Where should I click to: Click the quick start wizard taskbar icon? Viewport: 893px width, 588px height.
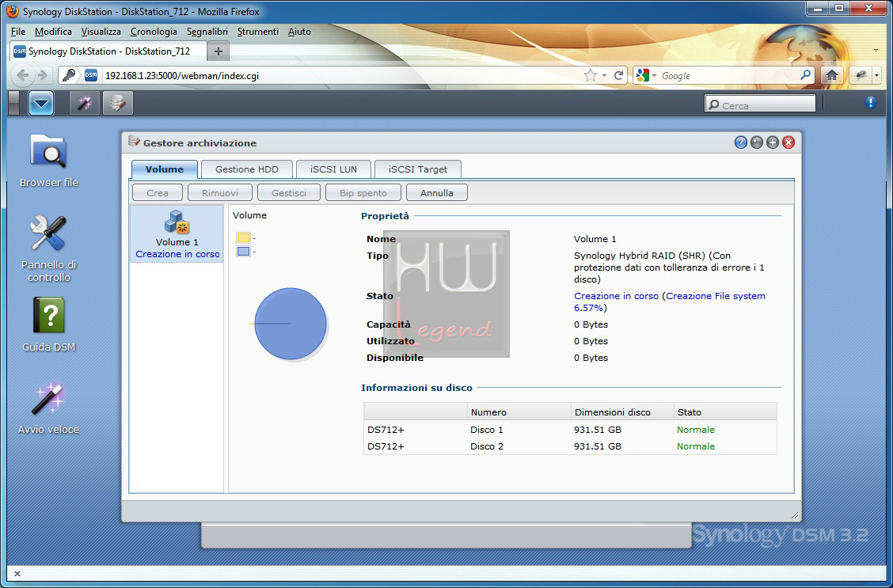[x=84, y=104]
